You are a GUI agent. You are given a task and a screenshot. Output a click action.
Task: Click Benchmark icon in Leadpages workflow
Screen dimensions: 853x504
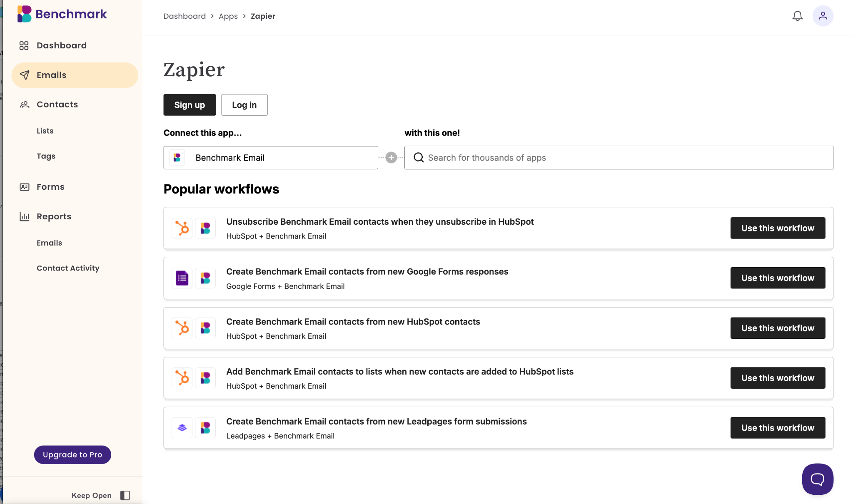205,428
